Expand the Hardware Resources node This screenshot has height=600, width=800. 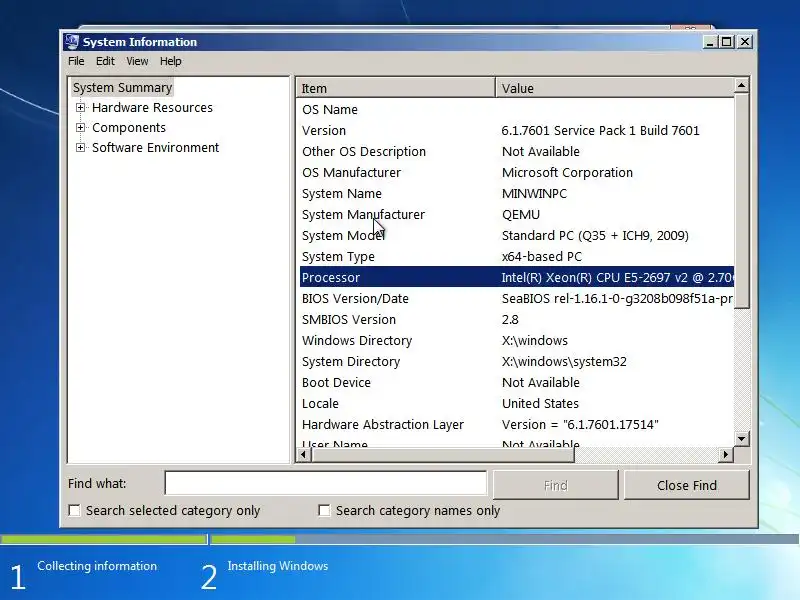(x=80, y=108)
